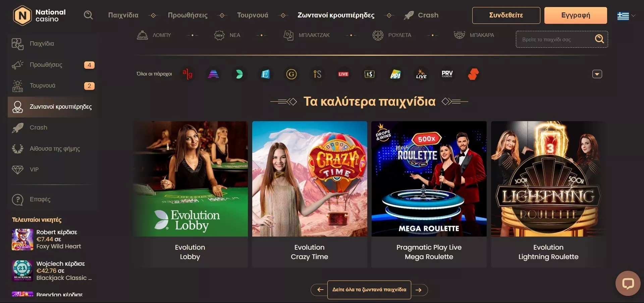The image size is (644, 303).
Task: Click the puzzle icon beside Παιχνίδια in sidebar
Action: coord(17,44)
